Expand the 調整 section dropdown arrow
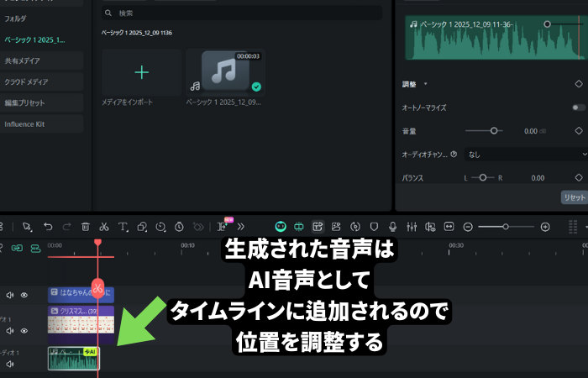 (x=425, y=84)
